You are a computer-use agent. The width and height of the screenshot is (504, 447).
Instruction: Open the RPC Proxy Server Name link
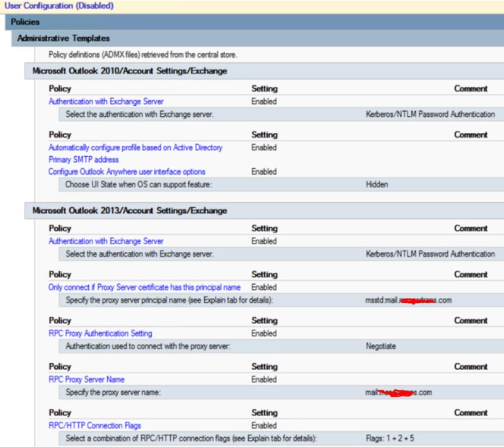click(86, 380)
